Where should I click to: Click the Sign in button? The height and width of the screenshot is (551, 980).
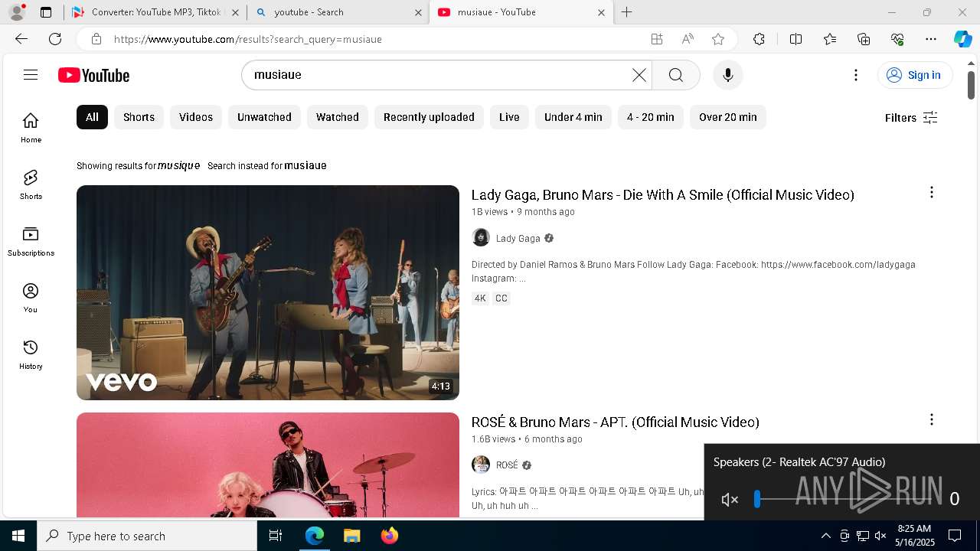coord(914,75)
